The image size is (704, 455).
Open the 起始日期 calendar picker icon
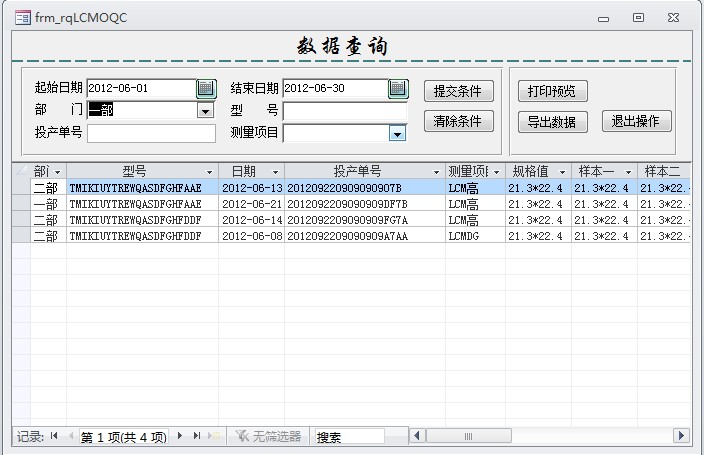pyautogui.click(x=206, y=88)
